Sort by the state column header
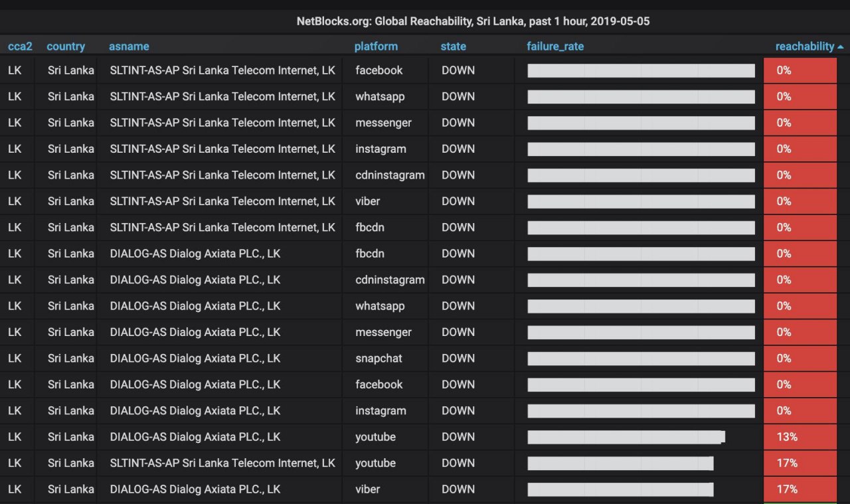 click(x=454, y=46)
